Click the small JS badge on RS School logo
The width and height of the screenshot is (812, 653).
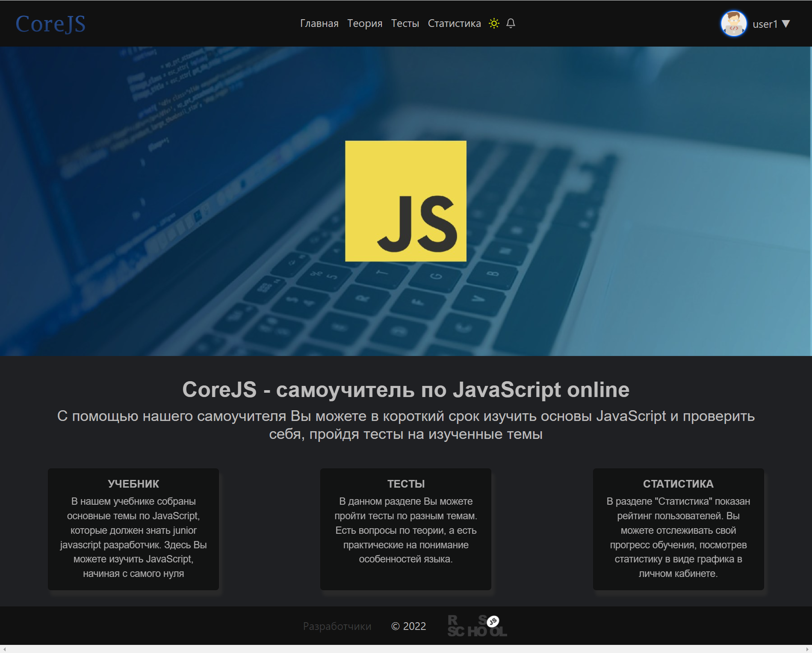pyautogui.click(x=493, y=621)
